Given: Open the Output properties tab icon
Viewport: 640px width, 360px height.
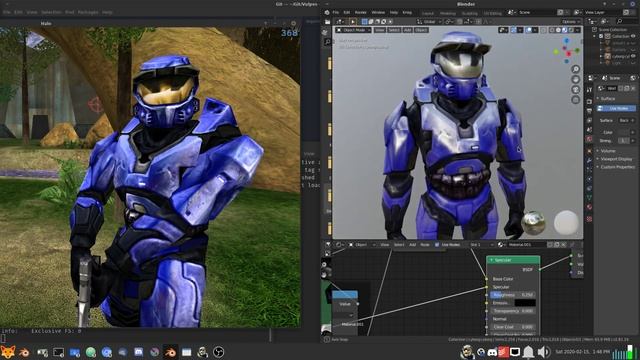Looking at the screenshot, I should coord(589,111).
